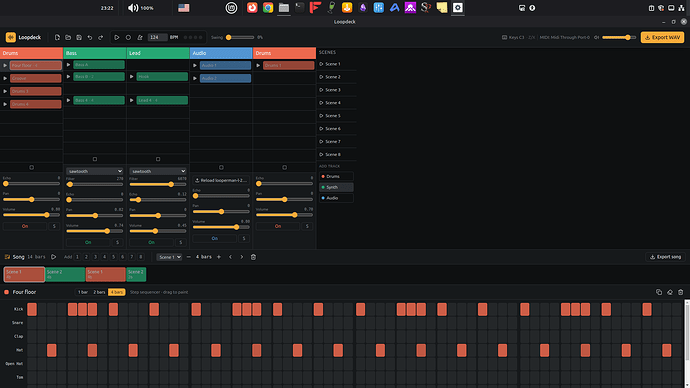Image resolution: width=690 pixels, height=388 pixels.
Task: Solo the Bass track
Action: click(117, 242)
